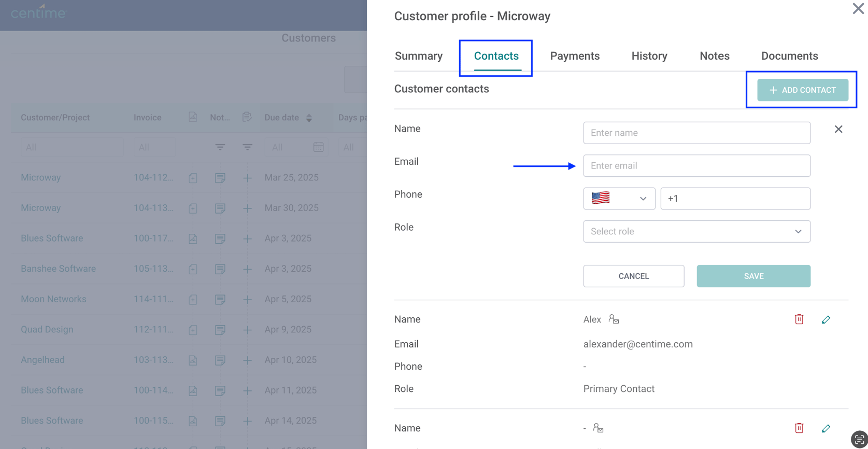The height and width of the screenshot is (449, 868).
Task: Open the Select role dropdown
Action: (x=697, y=231)
